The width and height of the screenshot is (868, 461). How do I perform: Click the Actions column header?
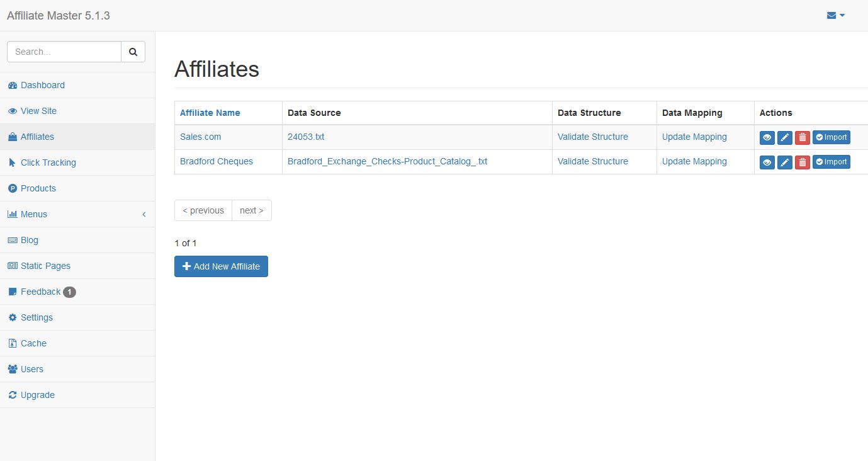click(775, 113)
